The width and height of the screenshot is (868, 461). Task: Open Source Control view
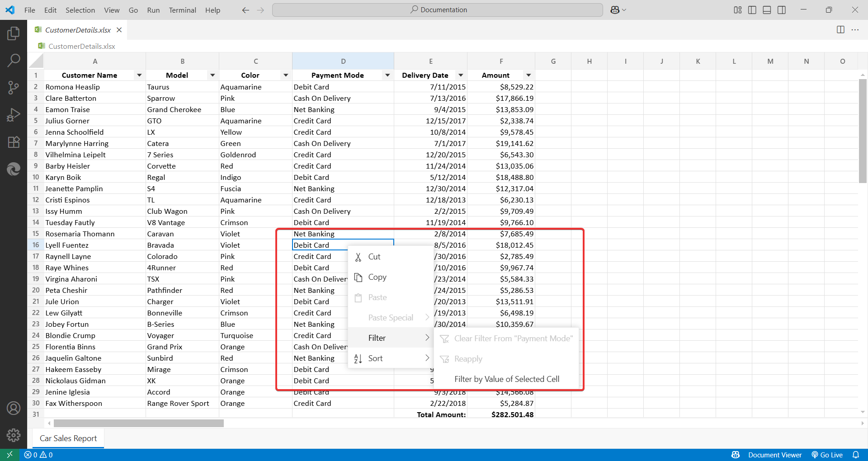pos(14,87)
